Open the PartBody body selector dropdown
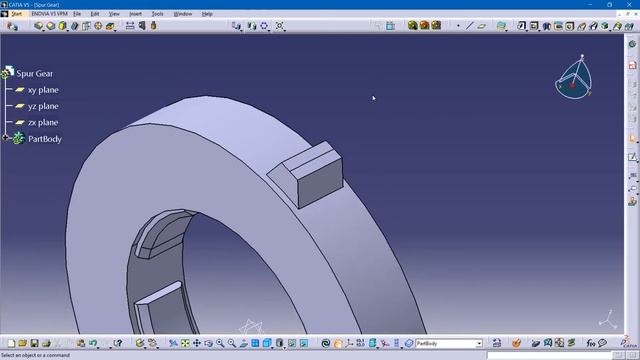This screenshot has width=640, height=360. pyautogui.click(x=479, y=344)
